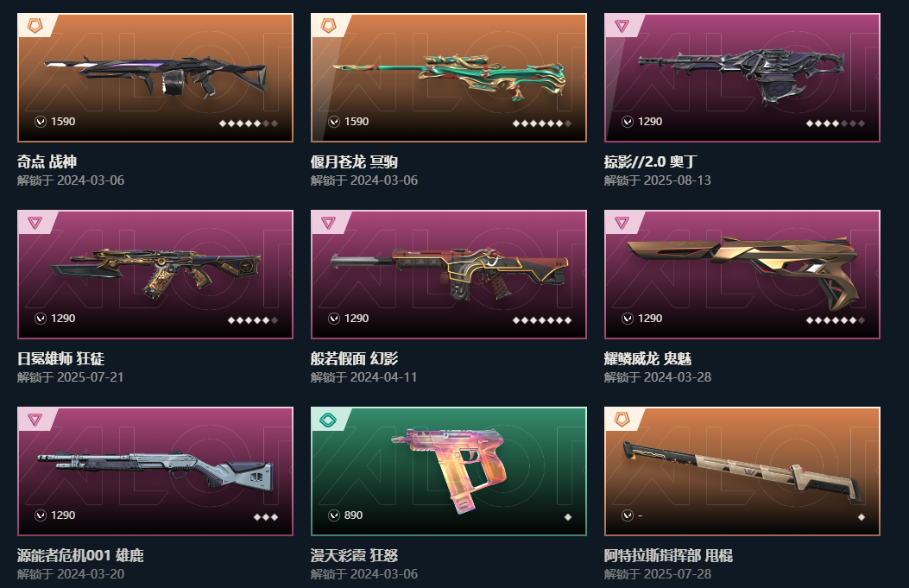The width and height of the screenshot is (909, 588).
Task: Click the level diamonds on 般若假面 幻影 card
Action: click(542, 320)
